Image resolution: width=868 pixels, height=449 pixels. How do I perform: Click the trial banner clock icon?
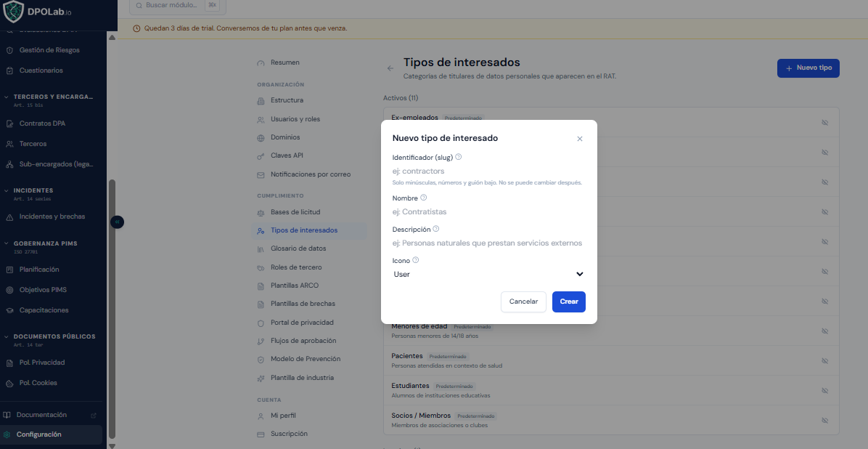click(136, 28)
